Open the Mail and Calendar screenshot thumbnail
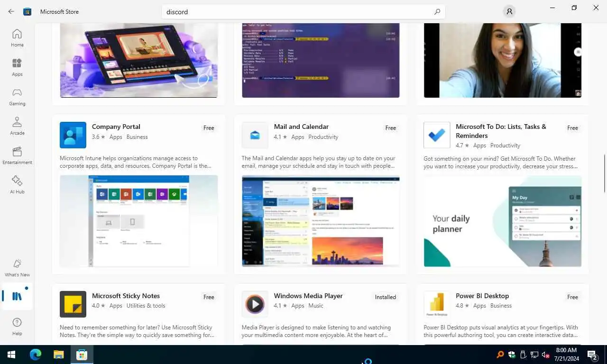 (321, 221)
